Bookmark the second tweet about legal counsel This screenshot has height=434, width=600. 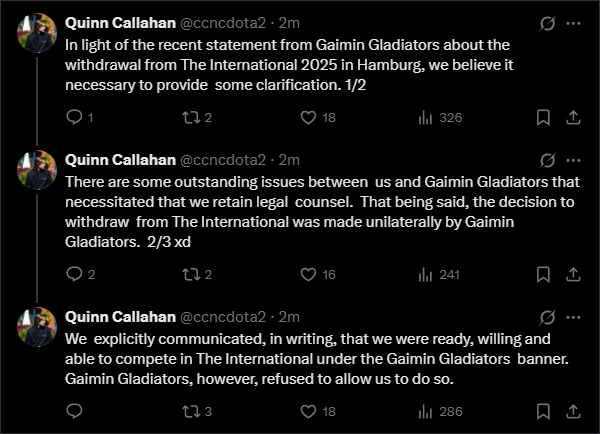click(x=543, y=274)
